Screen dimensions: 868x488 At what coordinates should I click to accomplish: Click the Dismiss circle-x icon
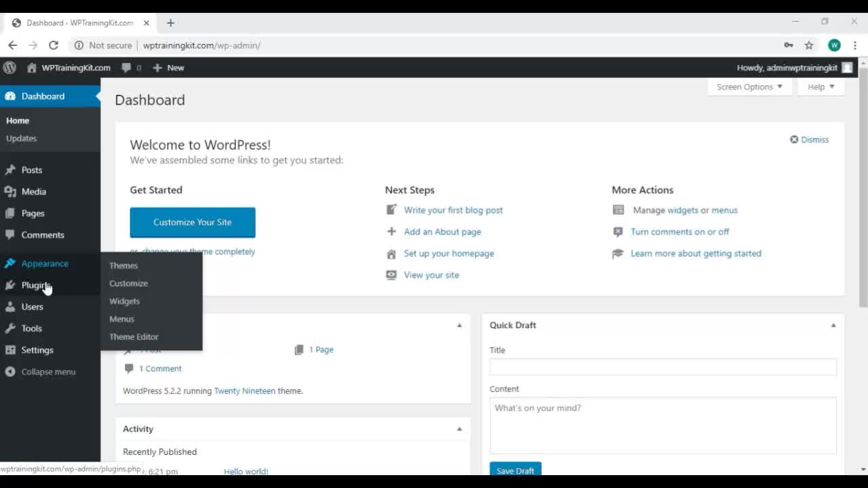(794, 140)
